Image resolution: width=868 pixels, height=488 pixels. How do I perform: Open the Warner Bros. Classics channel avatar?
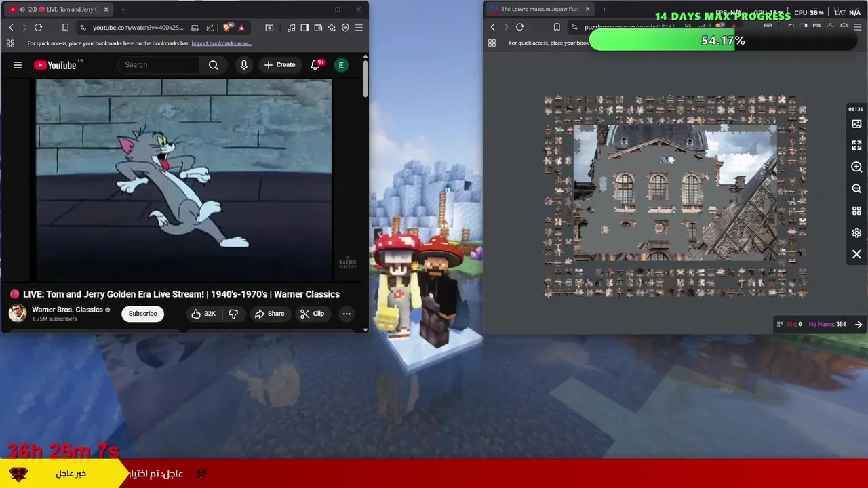point(18,313)
